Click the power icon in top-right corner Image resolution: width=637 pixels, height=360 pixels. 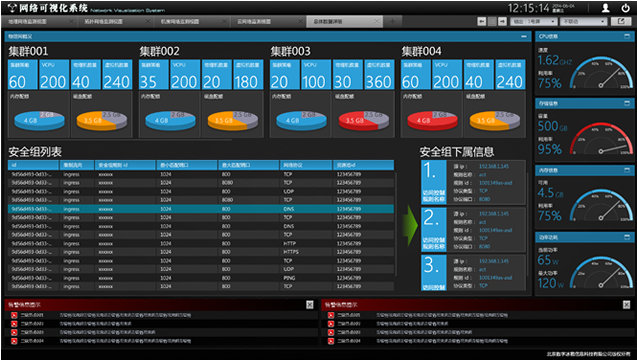pos(625,8)
